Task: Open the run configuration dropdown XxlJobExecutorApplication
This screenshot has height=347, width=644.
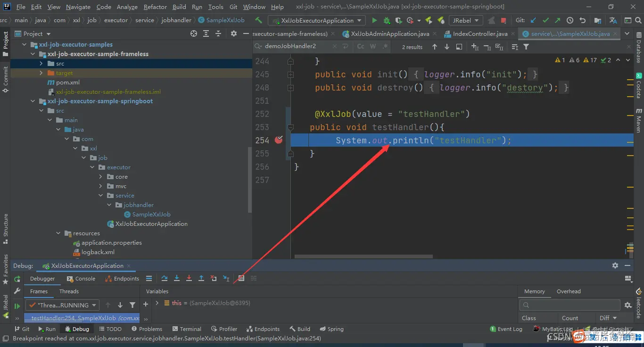Action: [317, 20]
